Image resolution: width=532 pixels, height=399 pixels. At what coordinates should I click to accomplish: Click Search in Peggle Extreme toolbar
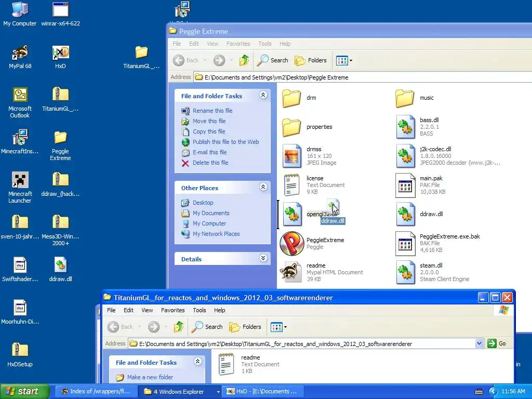(272, 60)
